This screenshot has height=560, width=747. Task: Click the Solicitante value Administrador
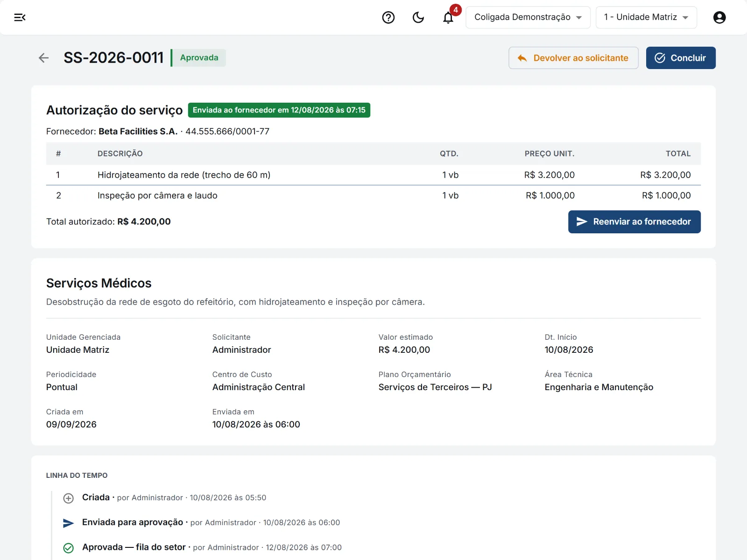coord(241,350)
